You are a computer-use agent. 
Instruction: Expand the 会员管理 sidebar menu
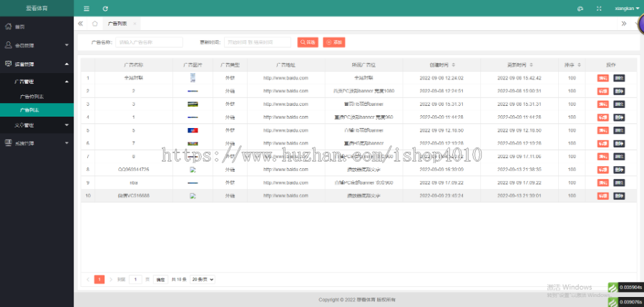click(x=36, y=45)
